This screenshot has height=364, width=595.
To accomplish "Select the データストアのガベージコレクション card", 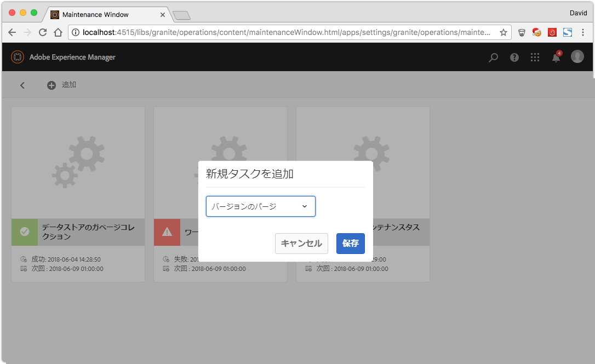I will click(x=78, y=194).
